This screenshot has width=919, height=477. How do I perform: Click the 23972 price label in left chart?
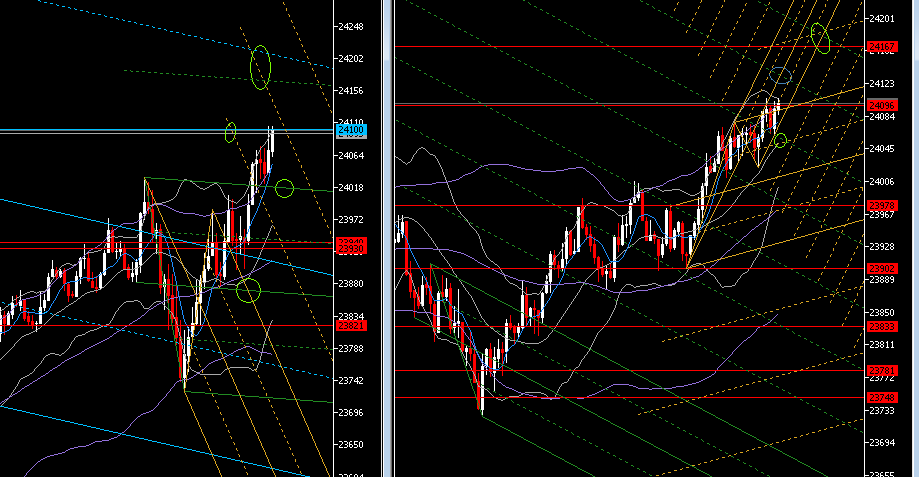[350, 220]
